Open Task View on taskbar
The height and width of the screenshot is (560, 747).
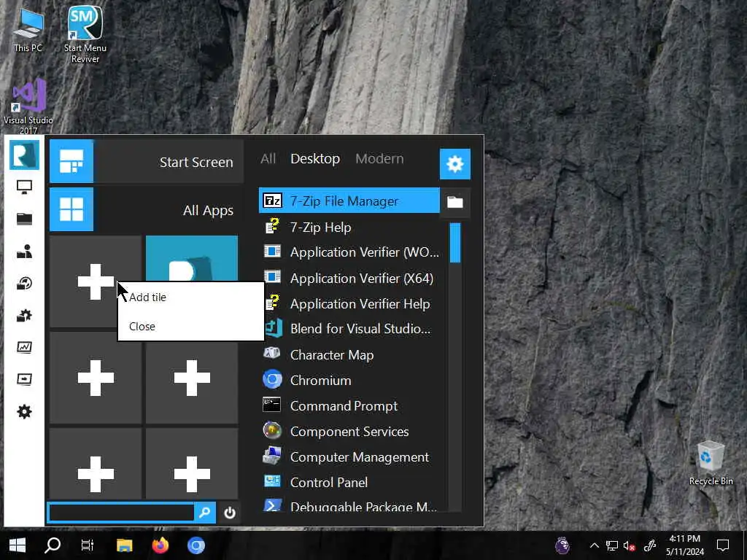[88, 545]
